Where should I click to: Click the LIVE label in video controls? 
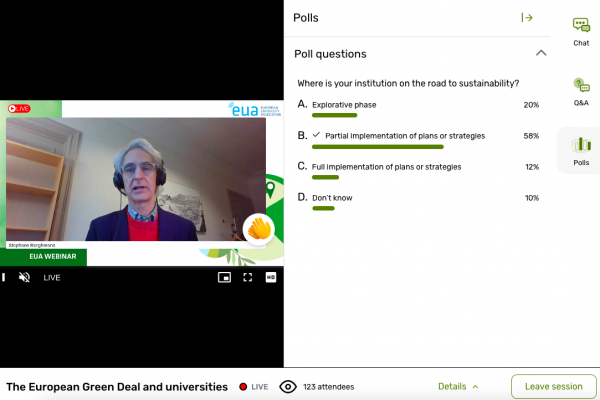coord(52,278)
